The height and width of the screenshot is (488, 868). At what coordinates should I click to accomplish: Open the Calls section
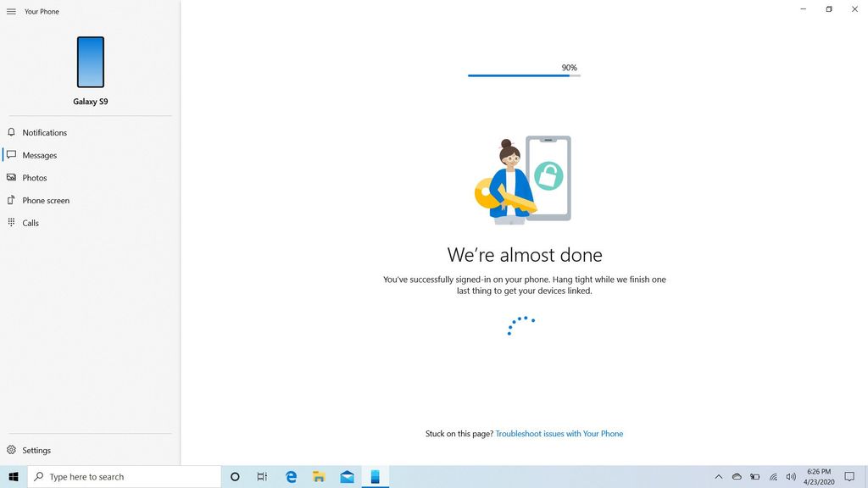pos(31,222)
